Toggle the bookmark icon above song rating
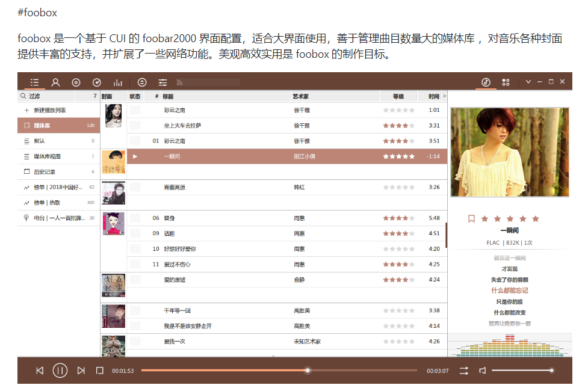This screenshot has height=391, width=588. pos(472,220)
